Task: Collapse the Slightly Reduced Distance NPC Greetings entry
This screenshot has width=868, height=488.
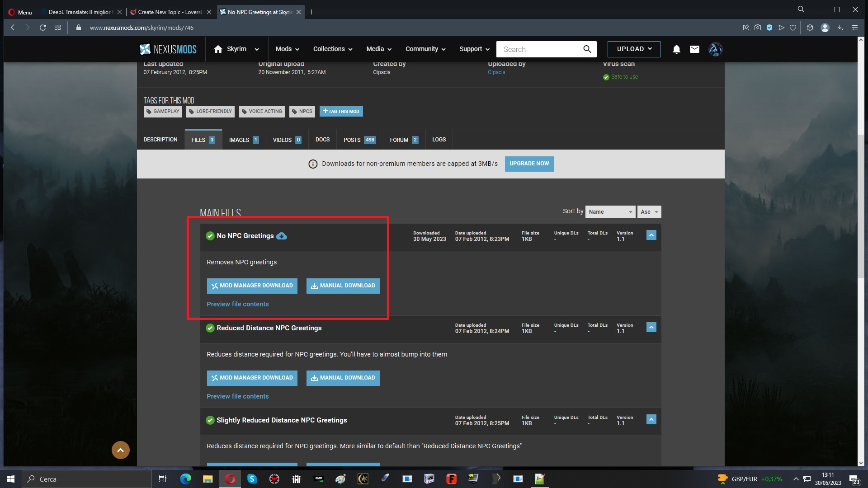Action: pyautogui.click(x=651, y=419)
